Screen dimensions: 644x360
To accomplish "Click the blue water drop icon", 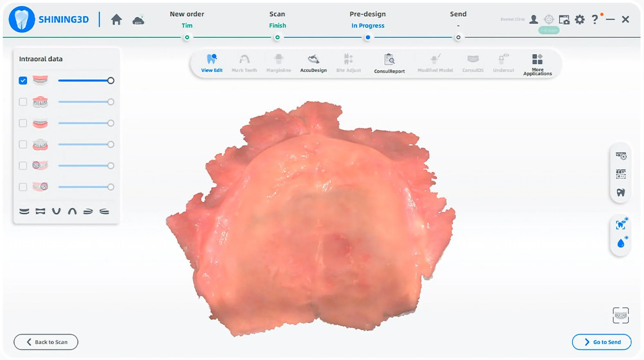I will pyautogui.click(x=621, y=243).
